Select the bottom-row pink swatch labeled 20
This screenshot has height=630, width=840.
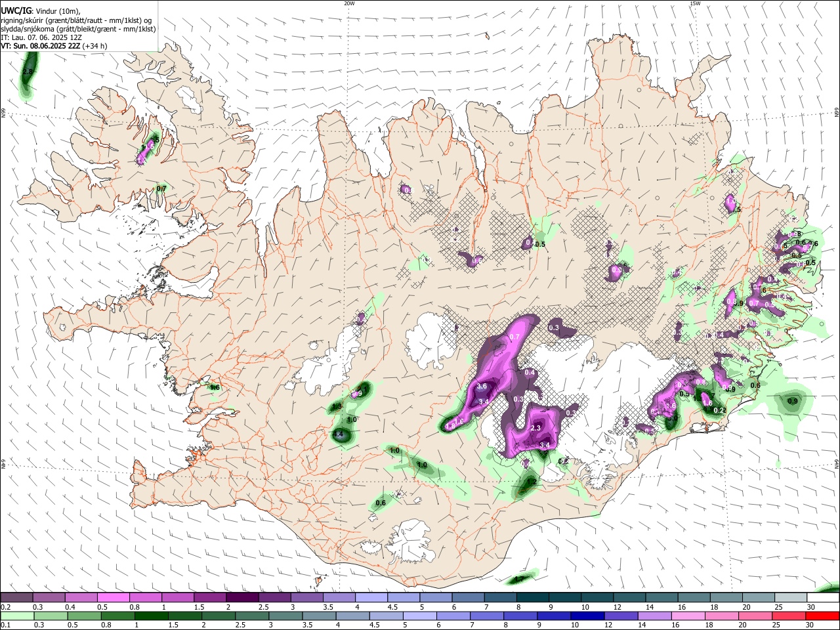point(756,616)
